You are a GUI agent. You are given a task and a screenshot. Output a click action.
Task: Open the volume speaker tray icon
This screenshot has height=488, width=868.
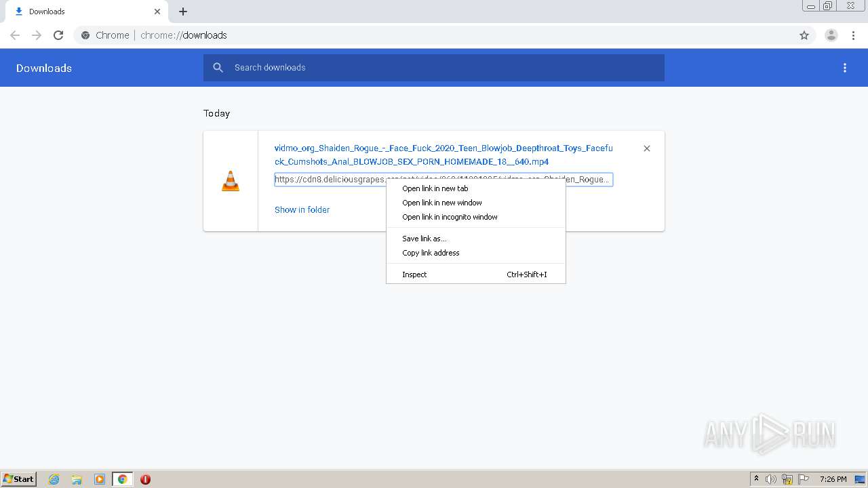(x=771, y=479)
